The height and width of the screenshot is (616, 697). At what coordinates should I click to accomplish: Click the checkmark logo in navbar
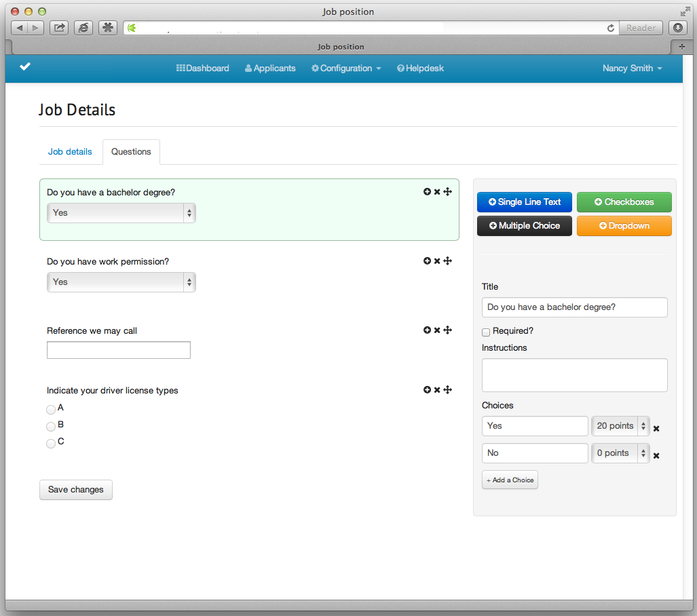coord(25,66)
